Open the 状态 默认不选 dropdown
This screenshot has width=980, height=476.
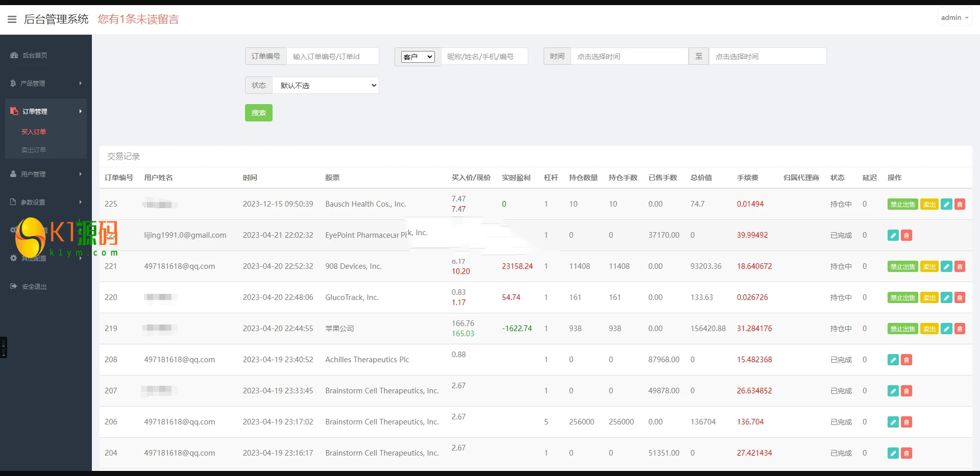point(326,85)
